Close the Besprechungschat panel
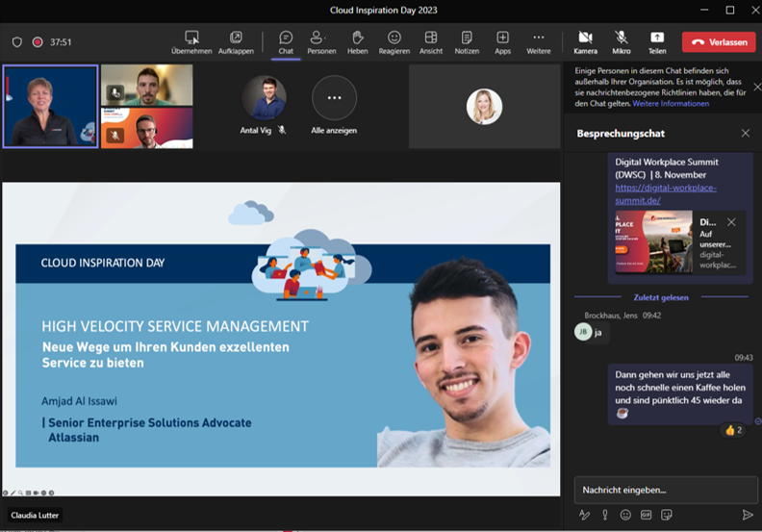 pyautogui.click(x=745, y=133)
